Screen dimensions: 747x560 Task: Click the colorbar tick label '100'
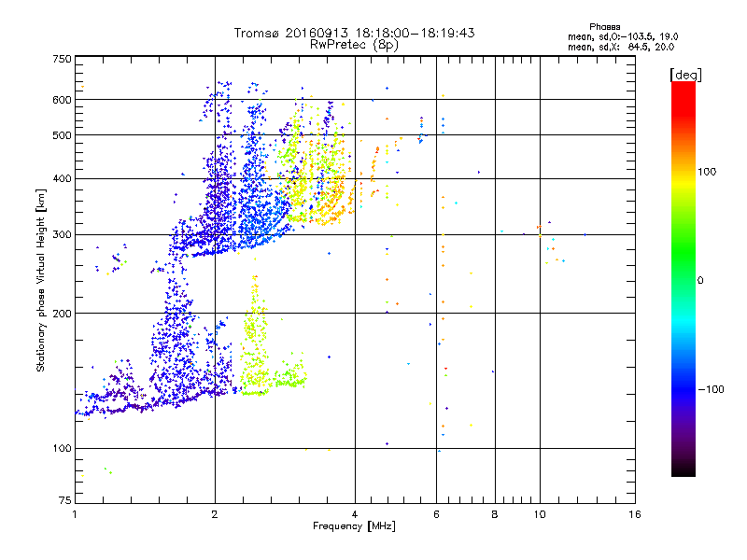click(707, 172)
